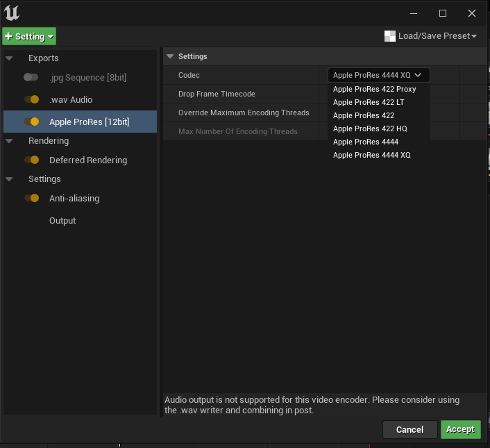Screen dimensions: 490x448
Task: Click the Unreal Engine logo icon
Action: point(12,13)
